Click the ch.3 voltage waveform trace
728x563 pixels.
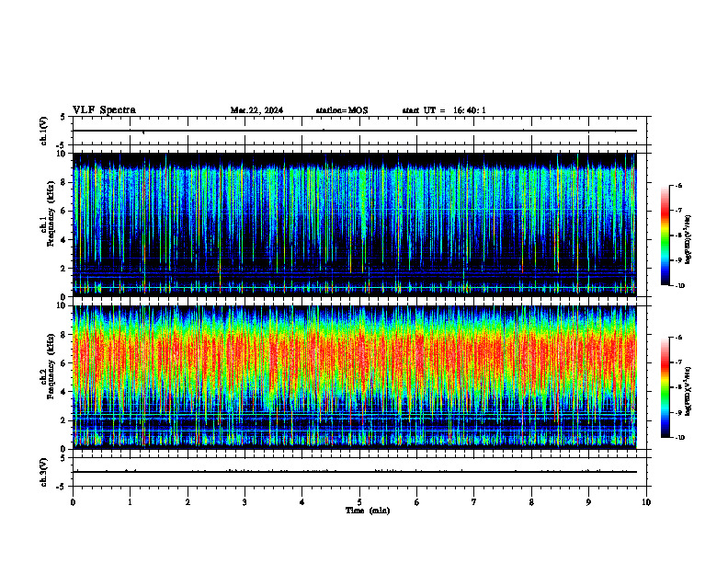tap(355, 472)
